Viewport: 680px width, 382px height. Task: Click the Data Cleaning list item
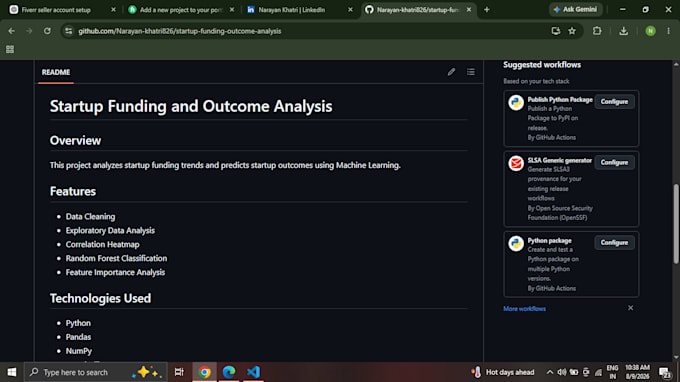[90, 216]
